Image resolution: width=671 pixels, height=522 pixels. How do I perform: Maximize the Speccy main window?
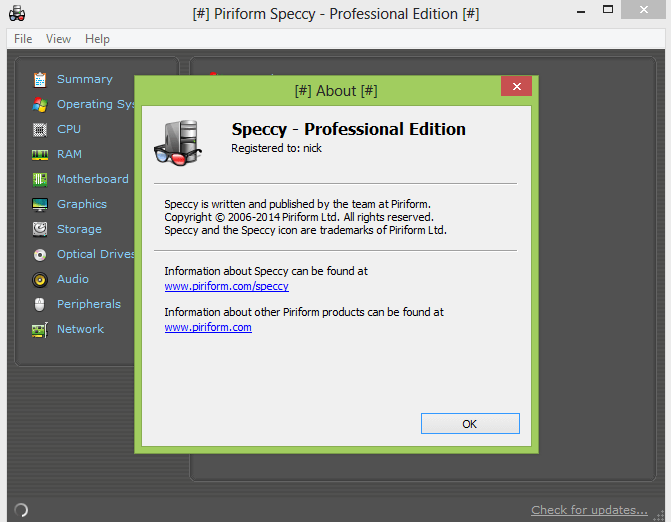coord(608,9)
